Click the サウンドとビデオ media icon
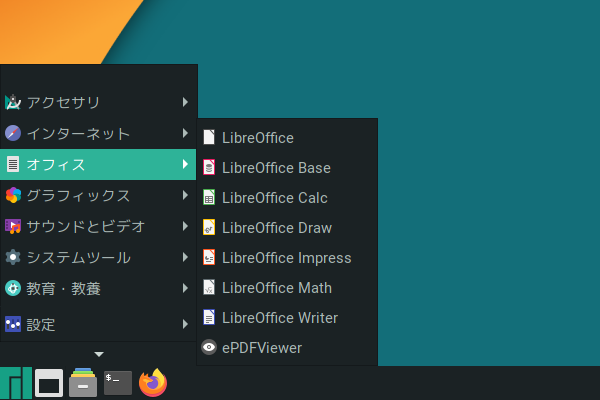The width and height of the screenshot is (600, 400). 13,226
